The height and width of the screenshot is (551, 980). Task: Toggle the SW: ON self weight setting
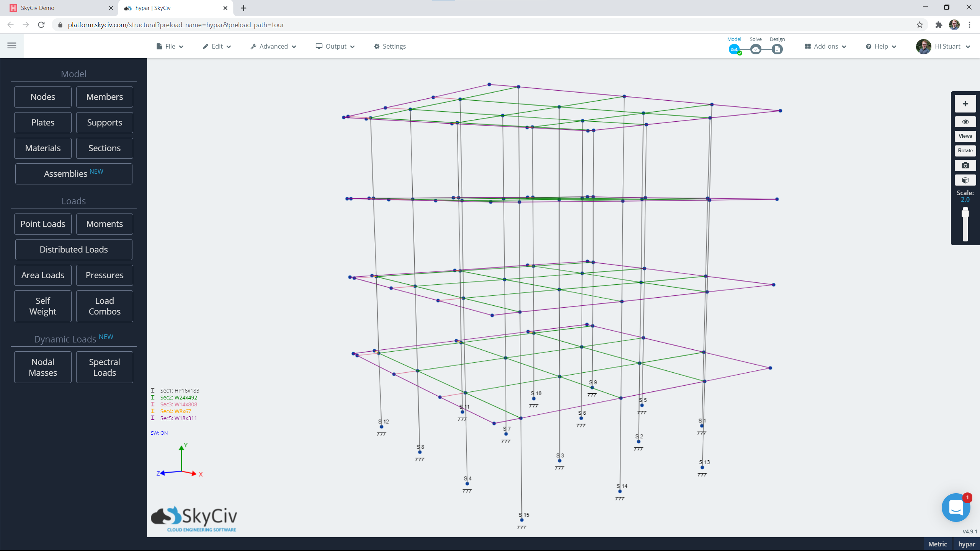160,433
